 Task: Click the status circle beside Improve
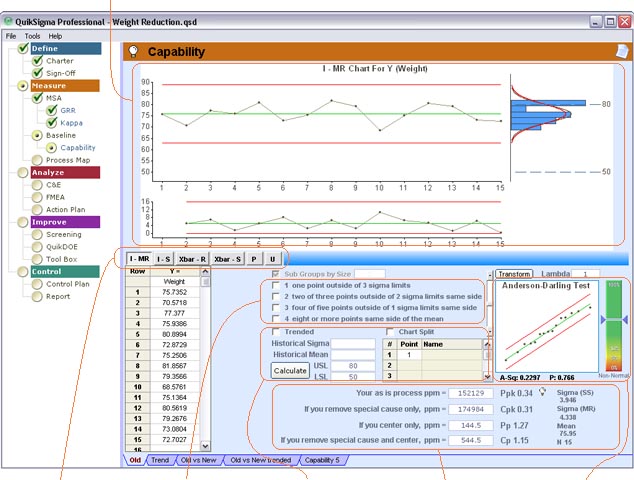[x=23, y=222]
